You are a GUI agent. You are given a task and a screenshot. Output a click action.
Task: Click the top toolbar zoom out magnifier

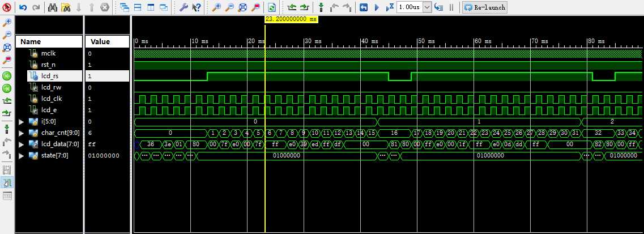[229, 7]
